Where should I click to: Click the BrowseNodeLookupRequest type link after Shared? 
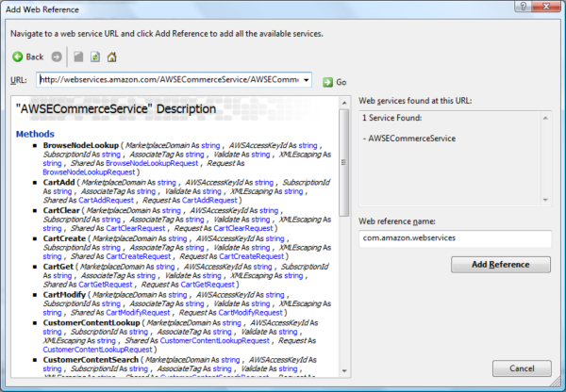pyautogui.click(x=152, y=163)
